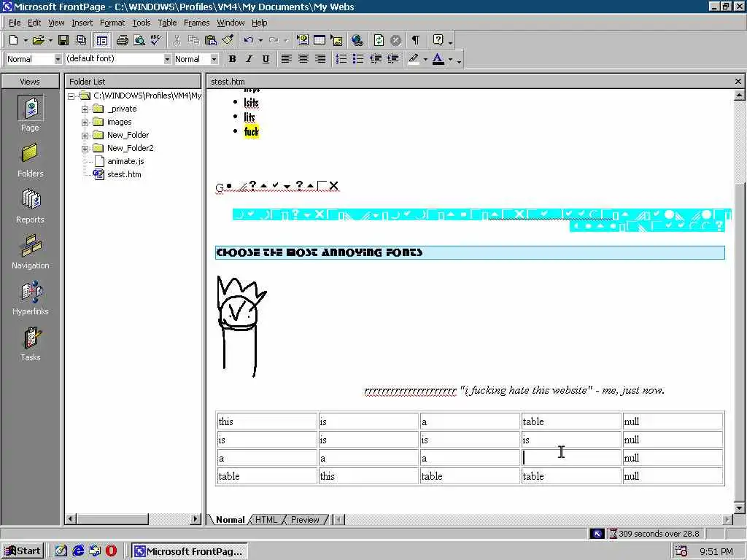Click Preview in Browser icon
This screenshot has height=560, width=747.
[x=139, y=41]
